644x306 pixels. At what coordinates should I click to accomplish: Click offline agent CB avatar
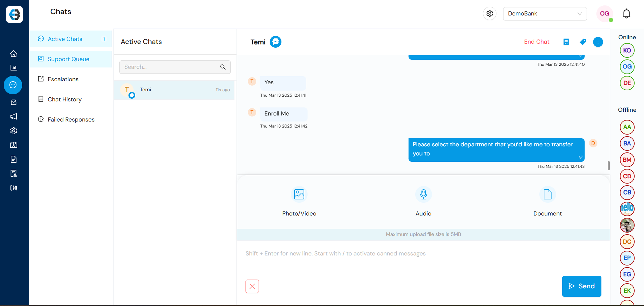coord(627,192)
